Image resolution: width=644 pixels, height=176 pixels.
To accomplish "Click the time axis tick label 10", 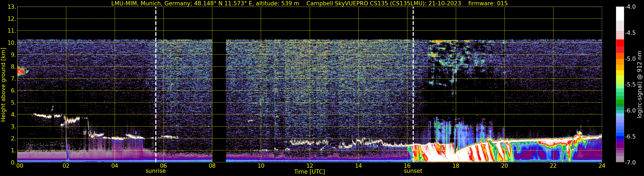I will click(x=261, y=166).
